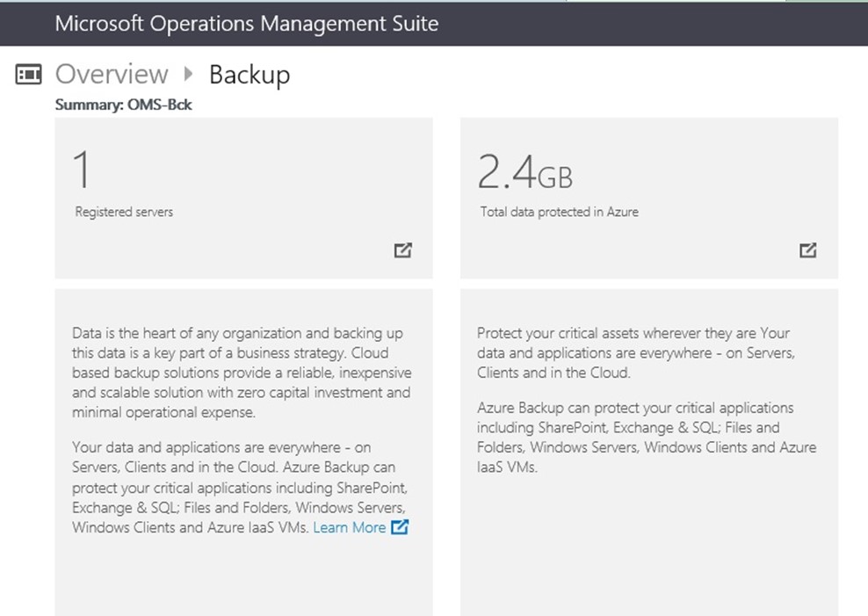The height and width of the screenshot is (616, 868).
Task: Open the Learn More link
Action: tap(350, 527)
